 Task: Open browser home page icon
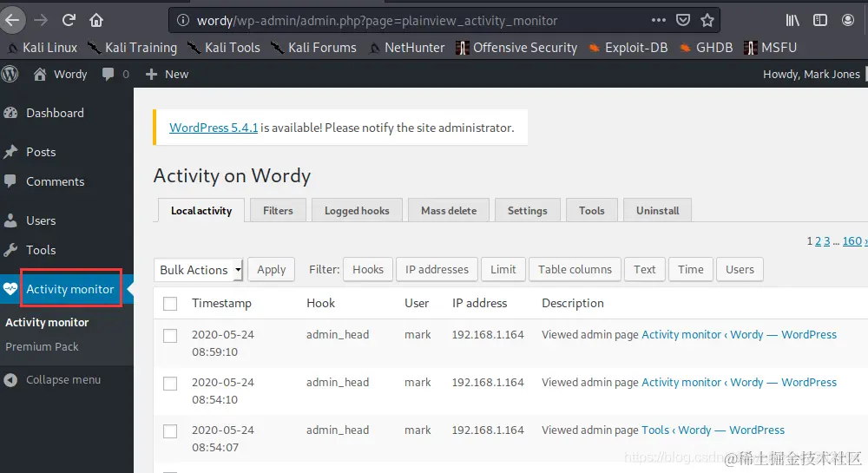pos(96,21)
